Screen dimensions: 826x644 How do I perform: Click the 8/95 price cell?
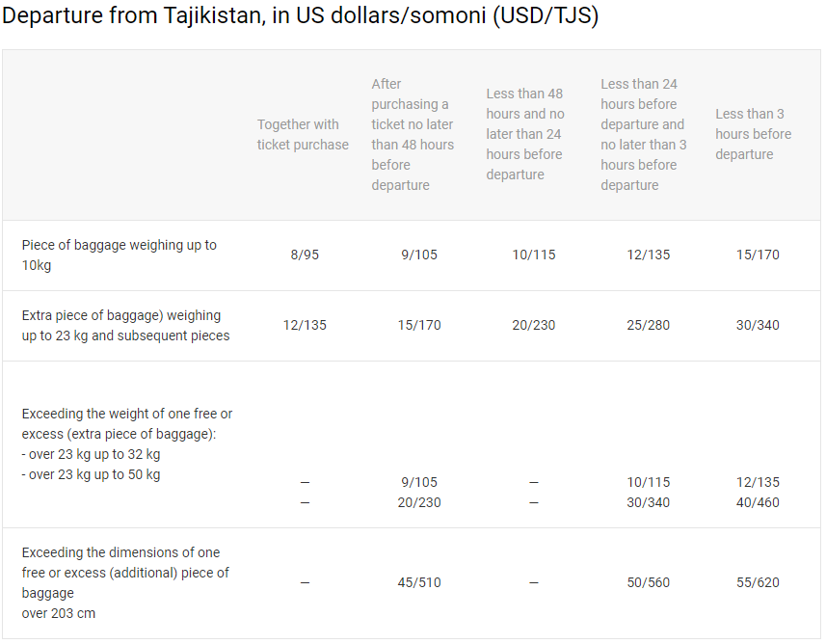click(305, 255)
